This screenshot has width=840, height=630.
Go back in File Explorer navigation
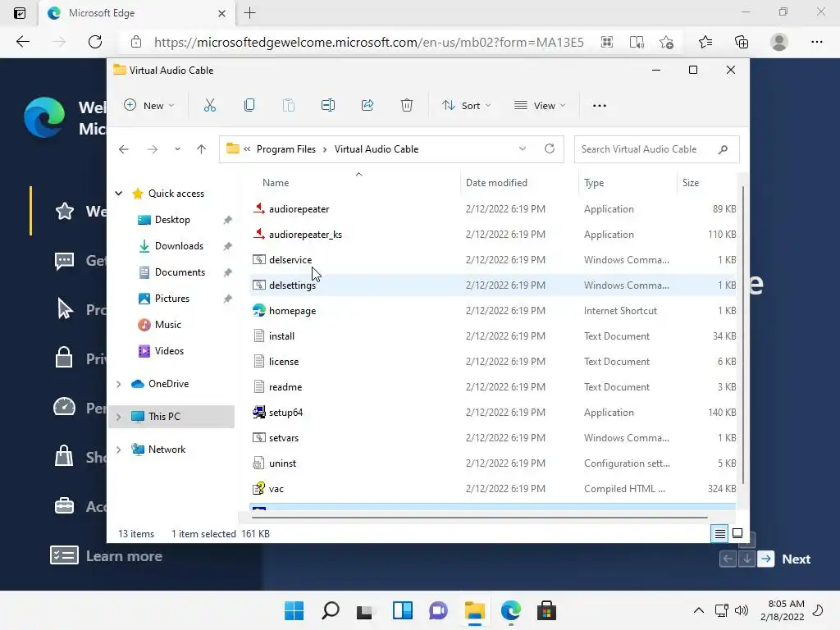124,149
